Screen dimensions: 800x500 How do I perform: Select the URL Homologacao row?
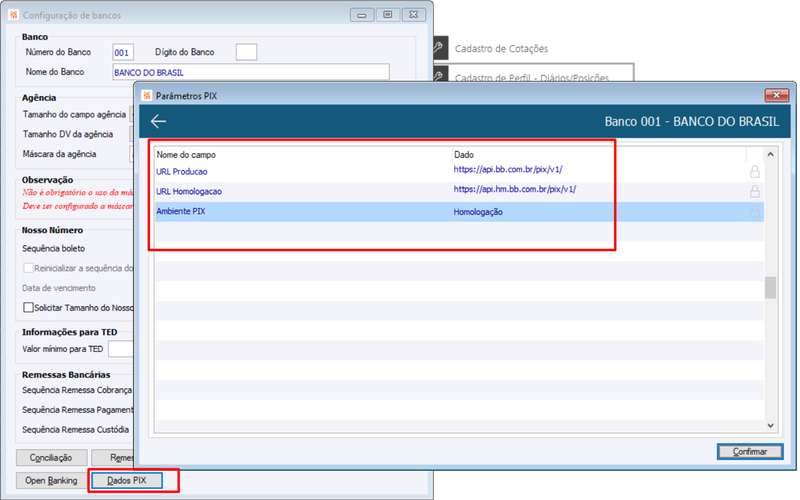(459, 192)
